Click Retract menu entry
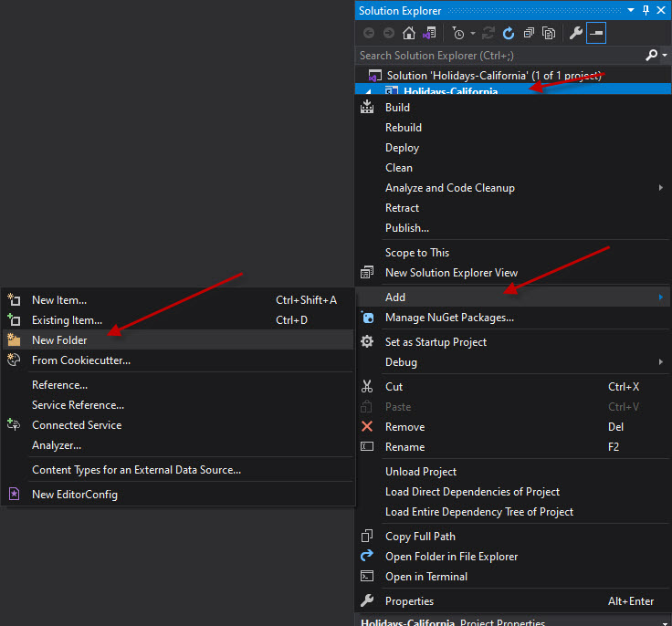 click(513, 208)
